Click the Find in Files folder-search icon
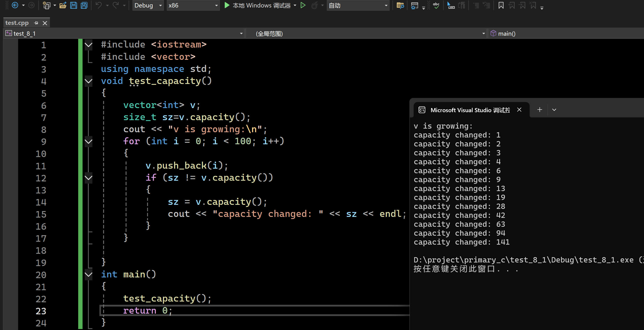644x330 pixels. click(x=400, y=5)
